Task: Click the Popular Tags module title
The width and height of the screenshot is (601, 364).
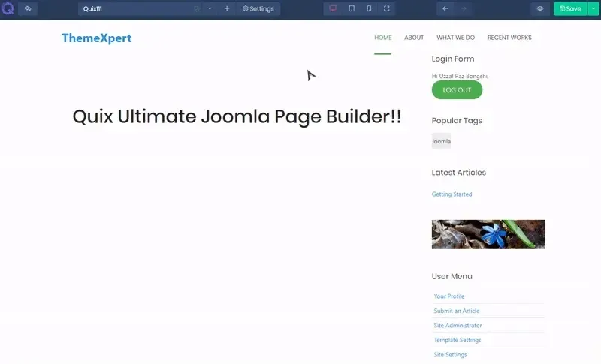Action: click(457, 121)
